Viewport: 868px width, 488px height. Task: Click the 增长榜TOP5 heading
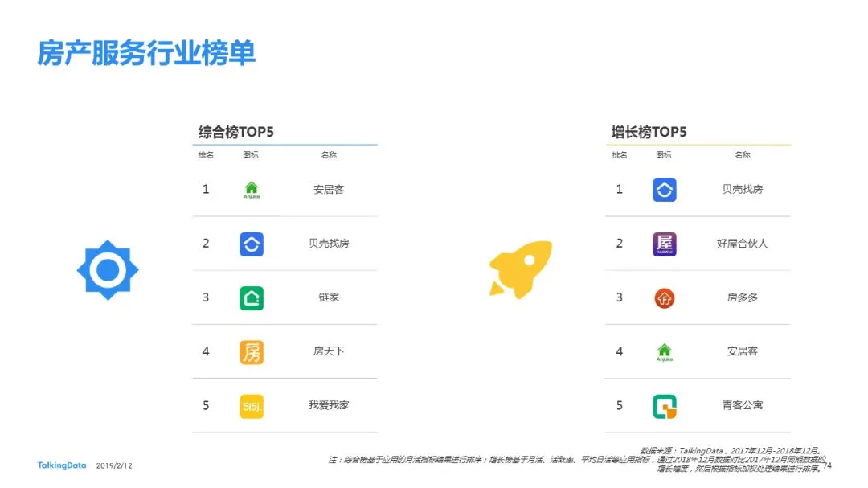click(649, 132)
